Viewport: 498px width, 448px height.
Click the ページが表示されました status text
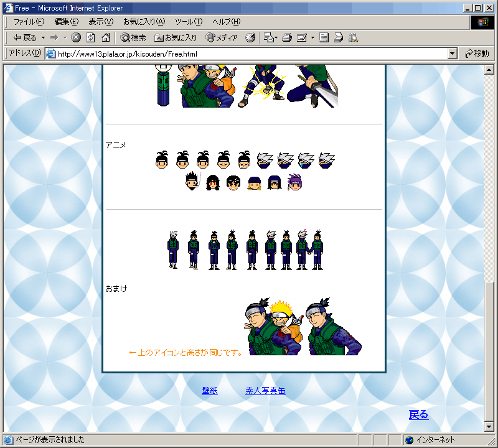[50, 440]
